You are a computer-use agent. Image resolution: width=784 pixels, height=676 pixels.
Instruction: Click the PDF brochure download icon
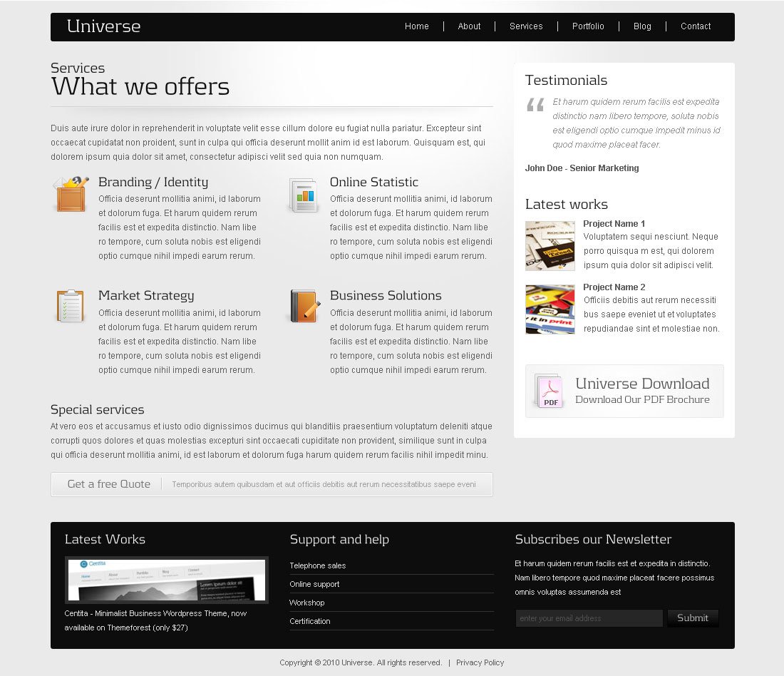point(550,391)
